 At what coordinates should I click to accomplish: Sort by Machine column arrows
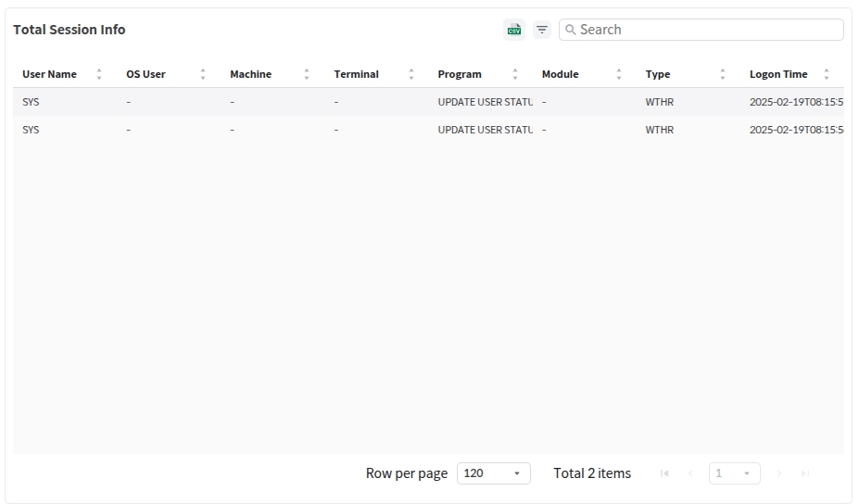[307, 74]
